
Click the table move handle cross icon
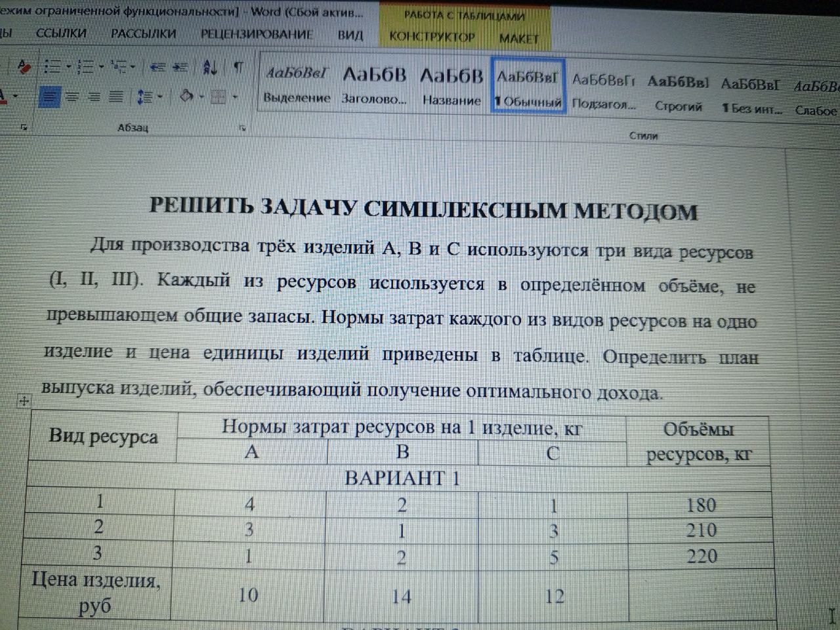point(24,400)
